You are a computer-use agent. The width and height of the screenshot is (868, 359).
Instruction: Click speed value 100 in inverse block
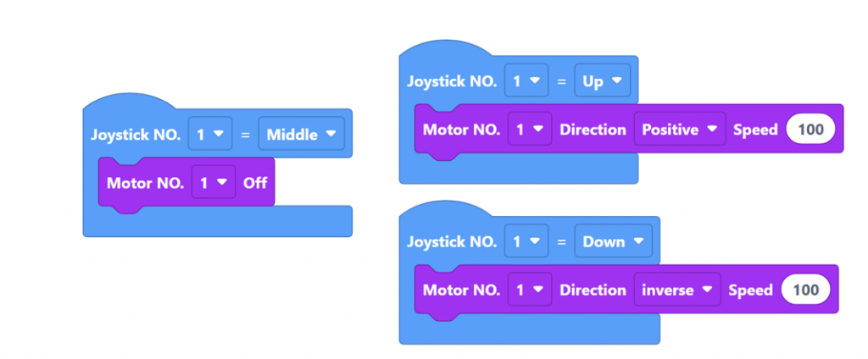pyautogui.click(x=805, y=290)
